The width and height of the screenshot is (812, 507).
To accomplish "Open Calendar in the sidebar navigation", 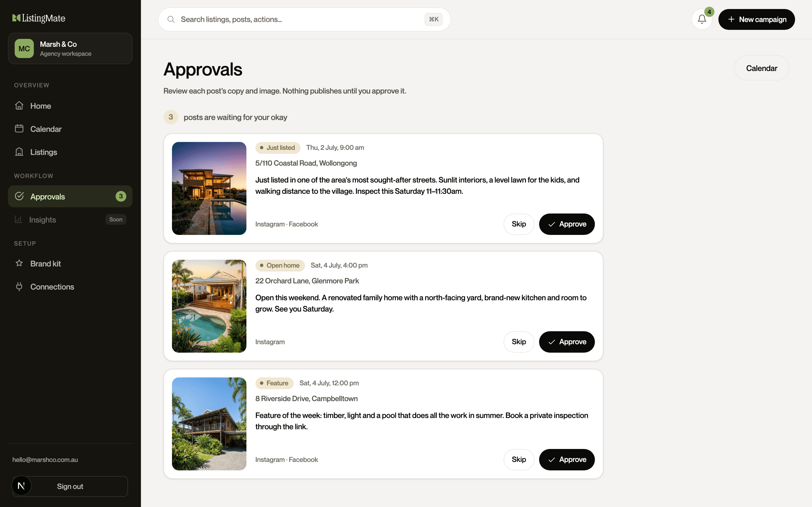I will coord(70,129).
